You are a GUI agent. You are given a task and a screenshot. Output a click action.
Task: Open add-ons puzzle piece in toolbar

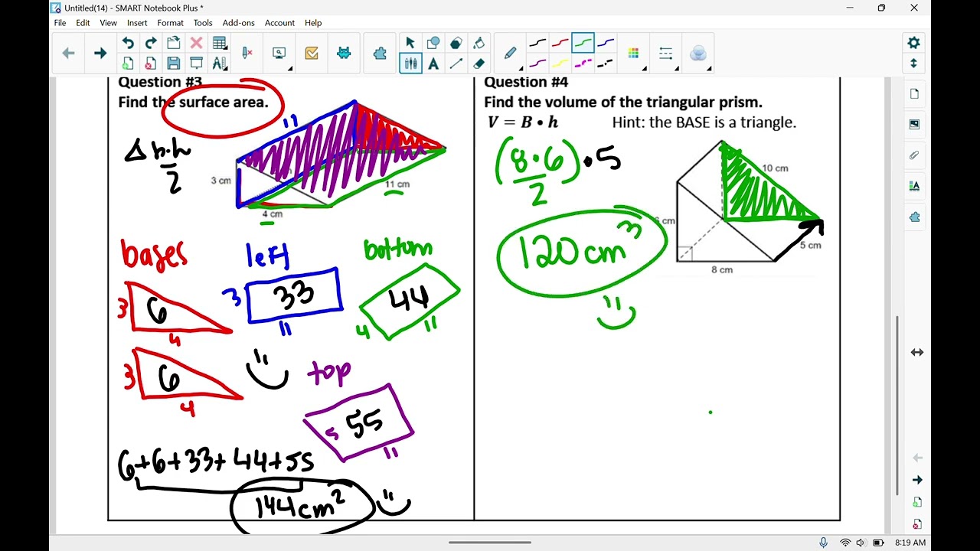click(x=380, y=53)
